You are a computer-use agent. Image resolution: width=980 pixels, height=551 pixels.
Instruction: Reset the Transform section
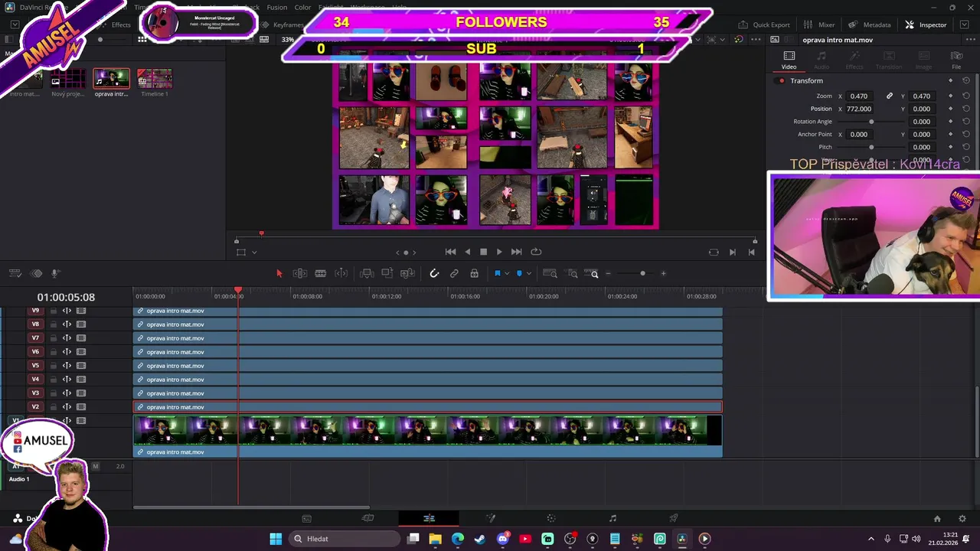point(966,80)
